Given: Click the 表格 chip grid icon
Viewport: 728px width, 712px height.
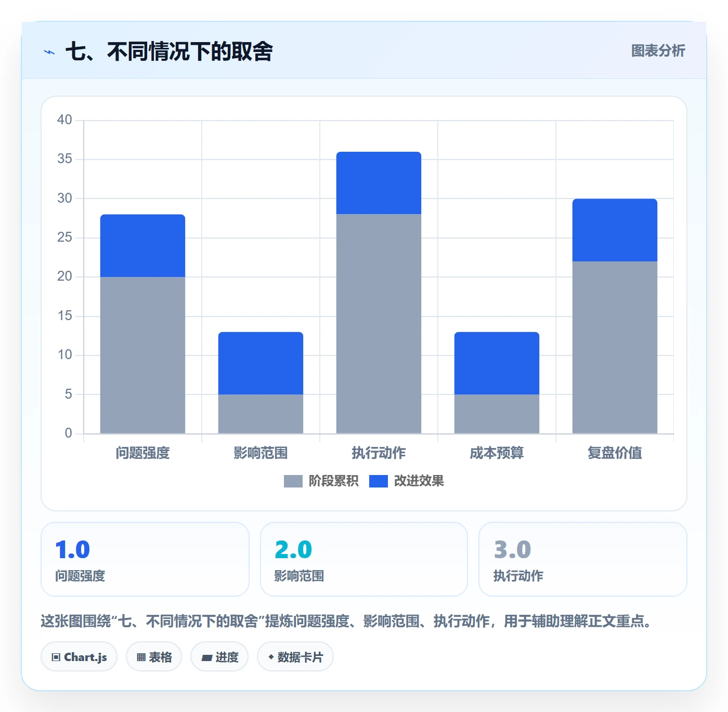Looking at the screenshot, I should (x=141, y=657).
